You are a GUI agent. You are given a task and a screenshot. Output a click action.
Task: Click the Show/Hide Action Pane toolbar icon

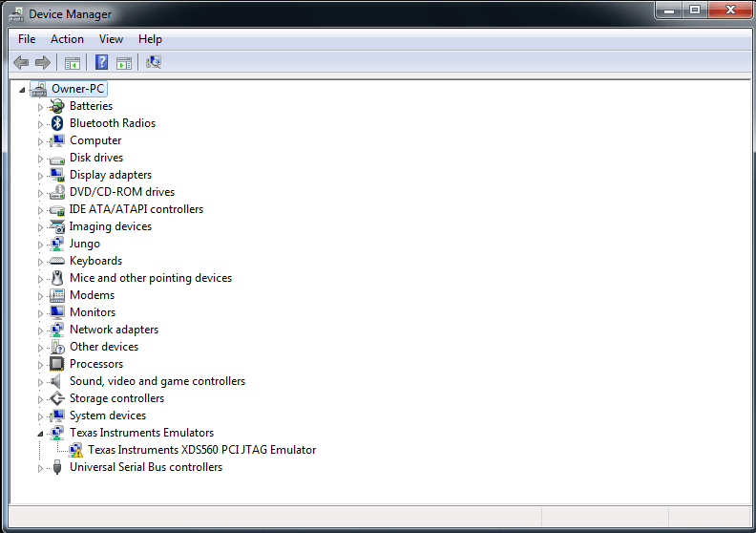click(124, 63)
